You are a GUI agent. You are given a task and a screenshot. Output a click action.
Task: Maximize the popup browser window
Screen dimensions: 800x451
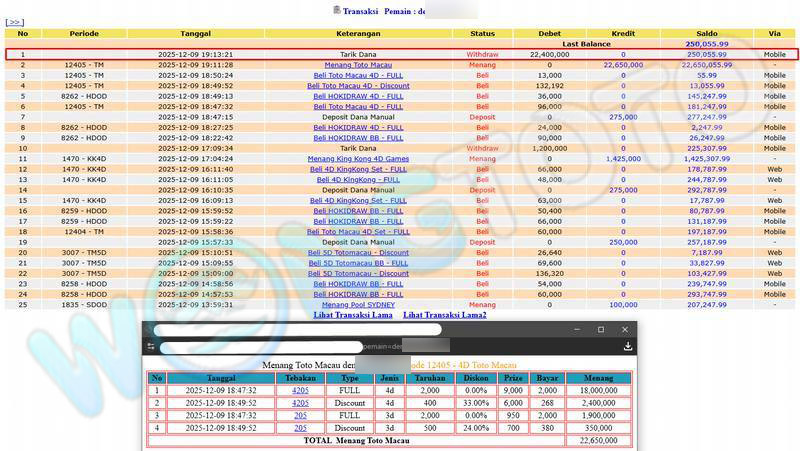point(601,329)
